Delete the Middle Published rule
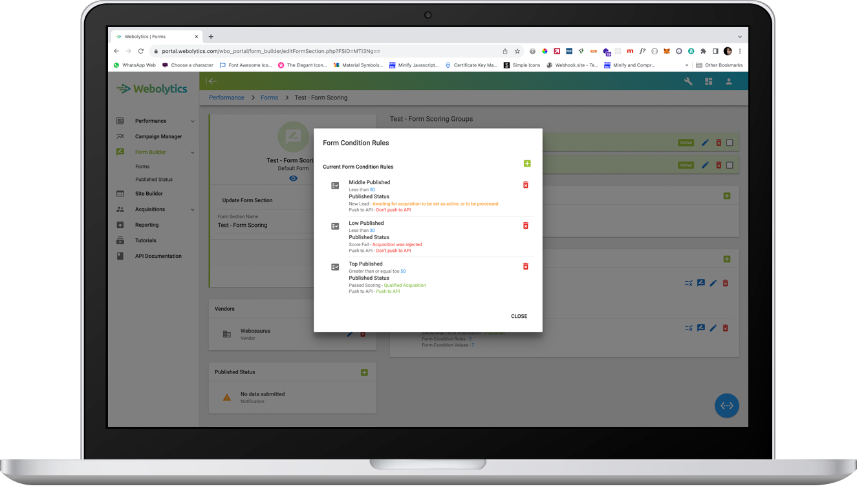The height and width of the screenshot is (504, 857). coord(526,185)
